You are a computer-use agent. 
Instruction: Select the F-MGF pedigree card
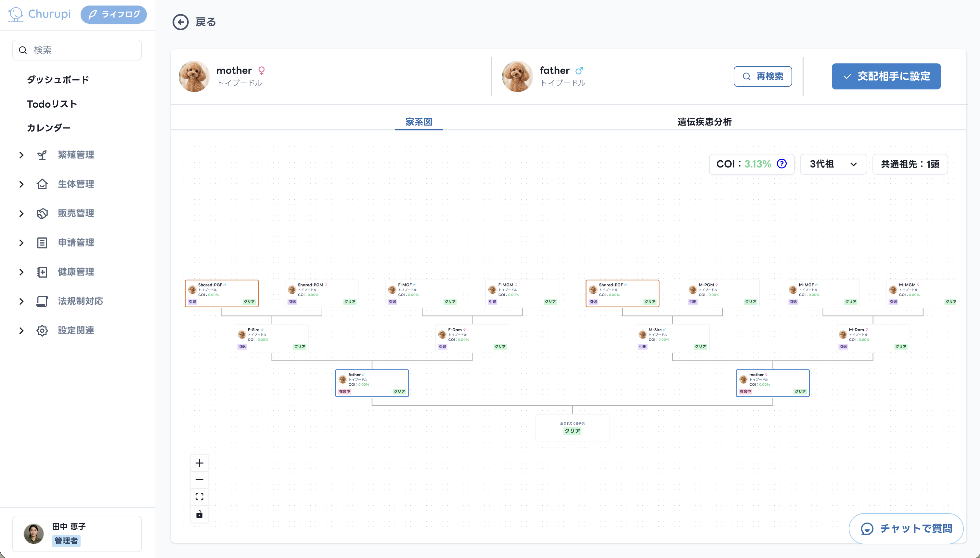click(422, 294)
